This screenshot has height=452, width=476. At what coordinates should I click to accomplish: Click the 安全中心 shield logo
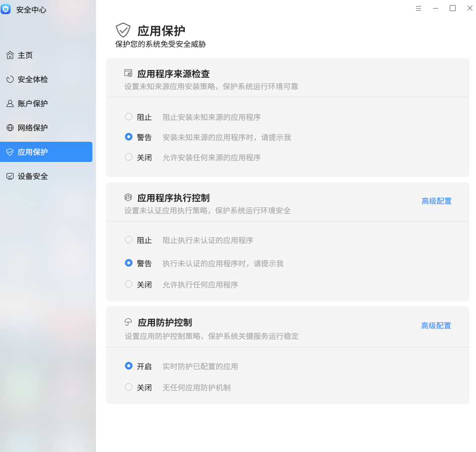tap(6, 9)
